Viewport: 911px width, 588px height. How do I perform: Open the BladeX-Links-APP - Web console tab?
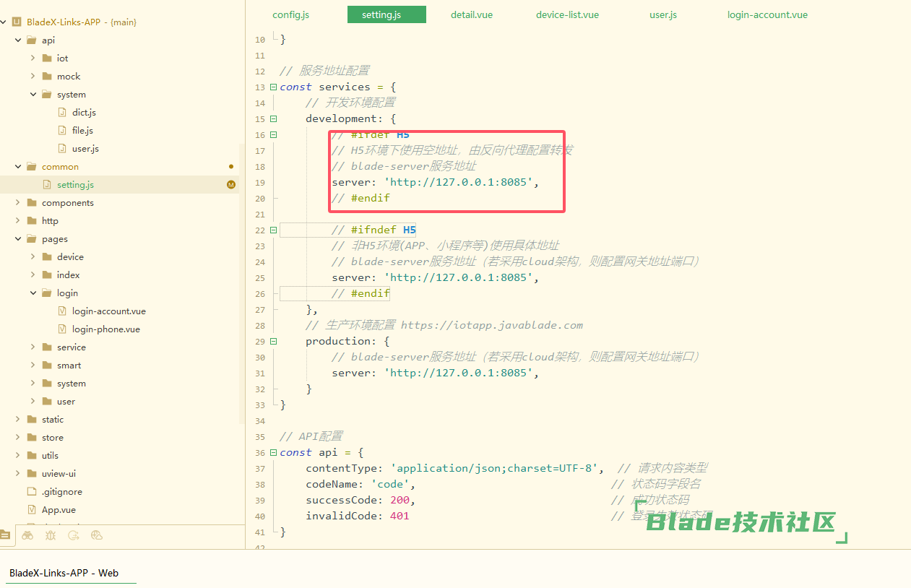64,573
